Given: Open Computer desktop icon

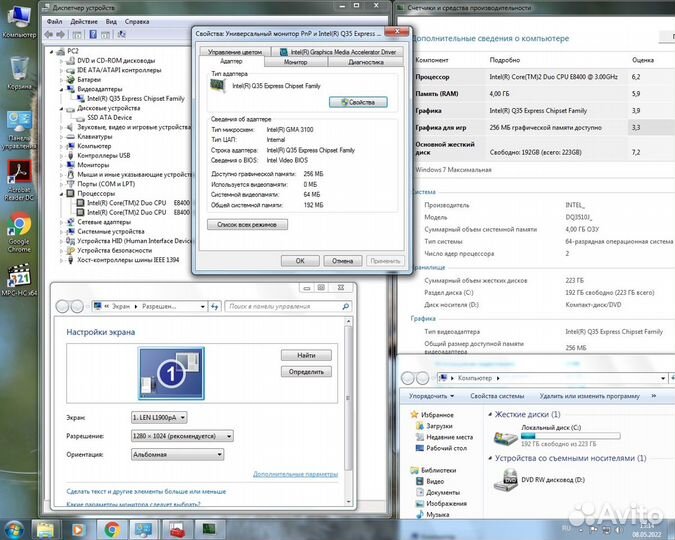Looking at the screenshot, I should click(x=19, y=21).
